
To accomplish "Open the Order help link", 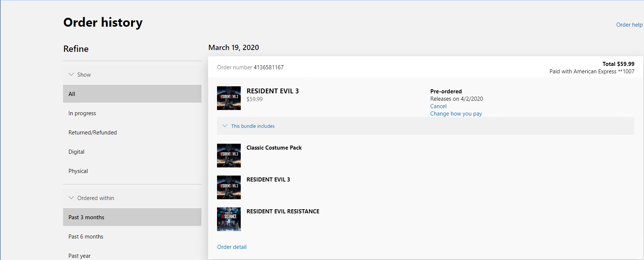I will tap(629, 25).
